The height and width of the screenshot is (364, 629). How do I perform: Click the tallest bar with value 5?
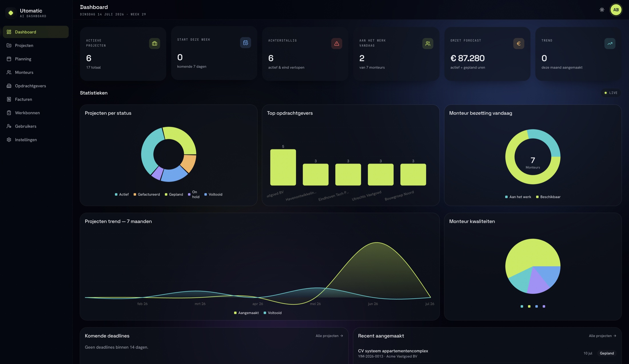click(283, 167)
